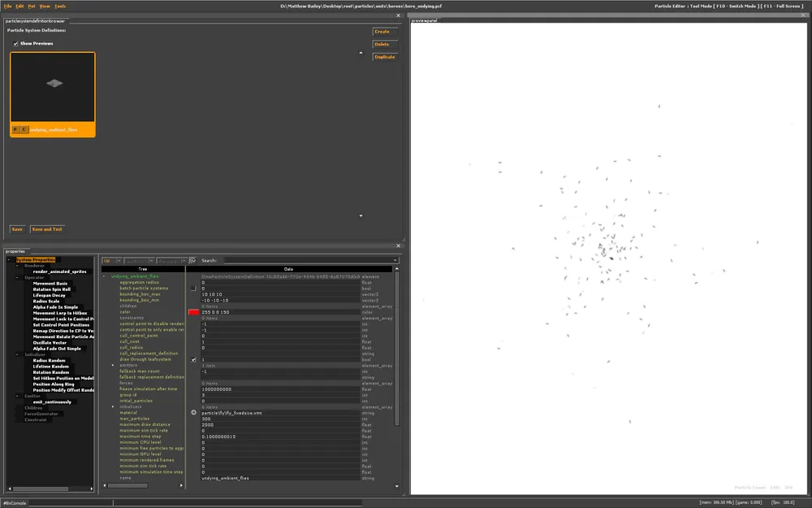The width and height of the screenshot is (812, 508).
Task: Uncheck the draw through leafsystem checkbox
Action: point(193,359)
